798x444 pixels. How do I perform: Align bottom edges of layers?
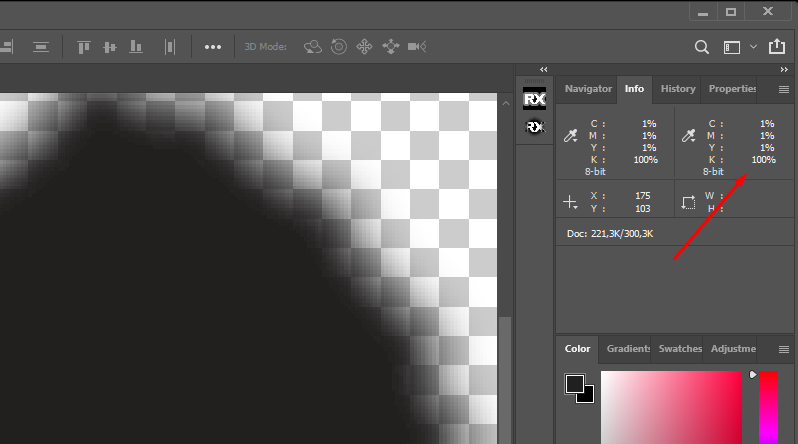(x=136, y=47)
